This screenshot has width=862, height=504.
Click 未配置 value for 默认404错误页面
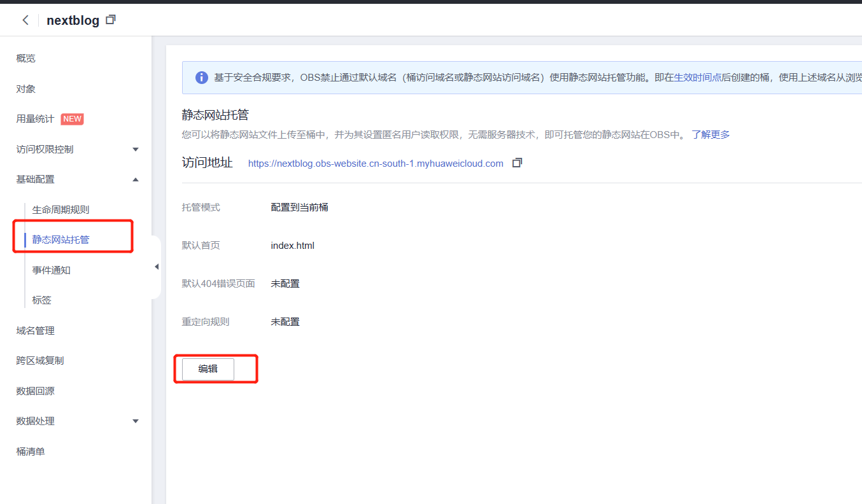[285, 284]
